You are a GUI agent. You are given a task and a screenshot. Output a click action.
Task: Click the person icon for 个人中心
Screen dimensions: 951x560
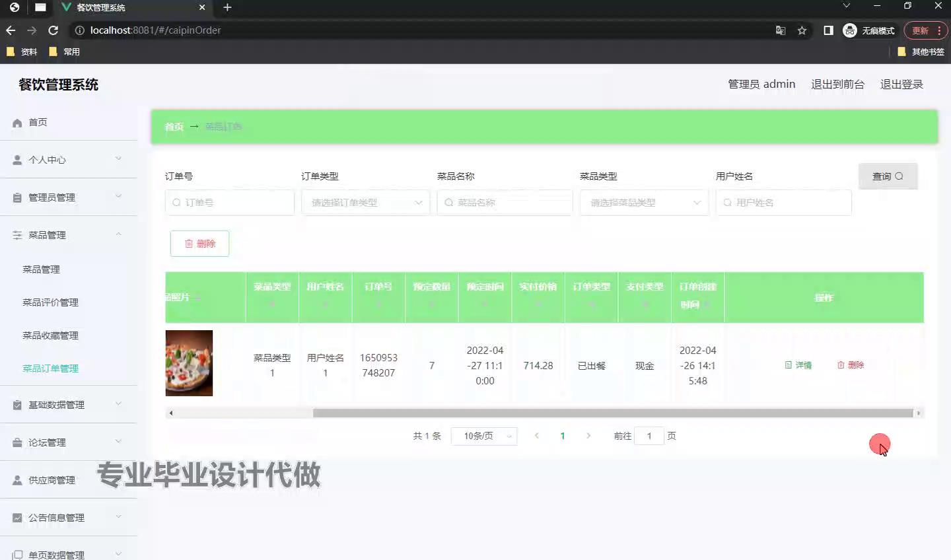pos(17,160)
